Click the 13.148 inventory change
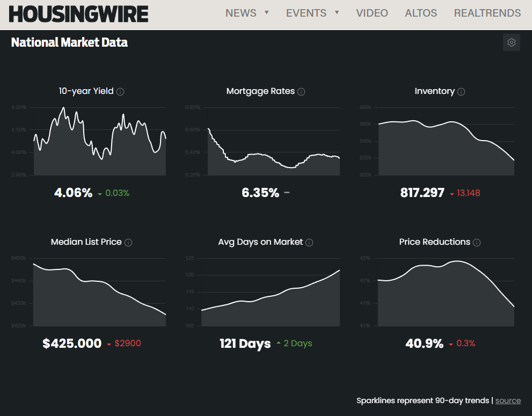Viewport: 532px width, 416px height. [x=468, y=193]
